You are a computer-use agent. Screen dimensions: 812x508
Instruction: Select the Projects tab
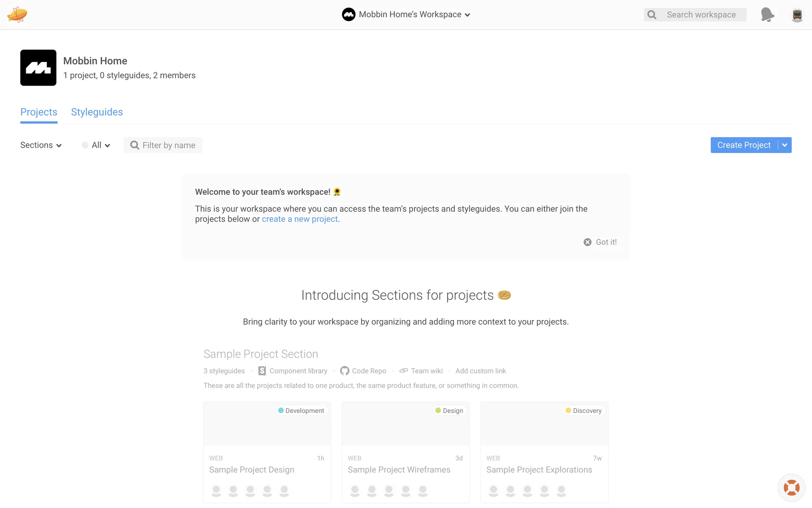[x=38, y=112]
